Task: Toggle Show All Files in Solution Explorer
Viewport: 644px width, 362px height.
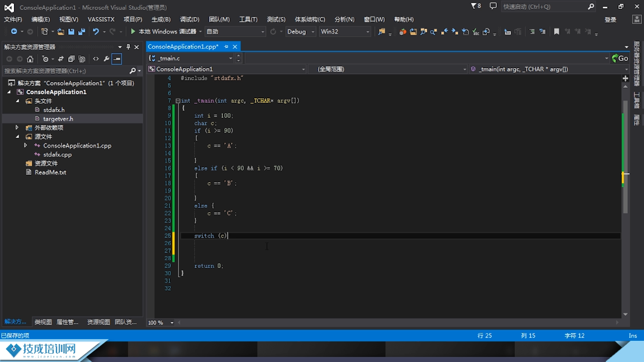Action: [x=82, y=59]
